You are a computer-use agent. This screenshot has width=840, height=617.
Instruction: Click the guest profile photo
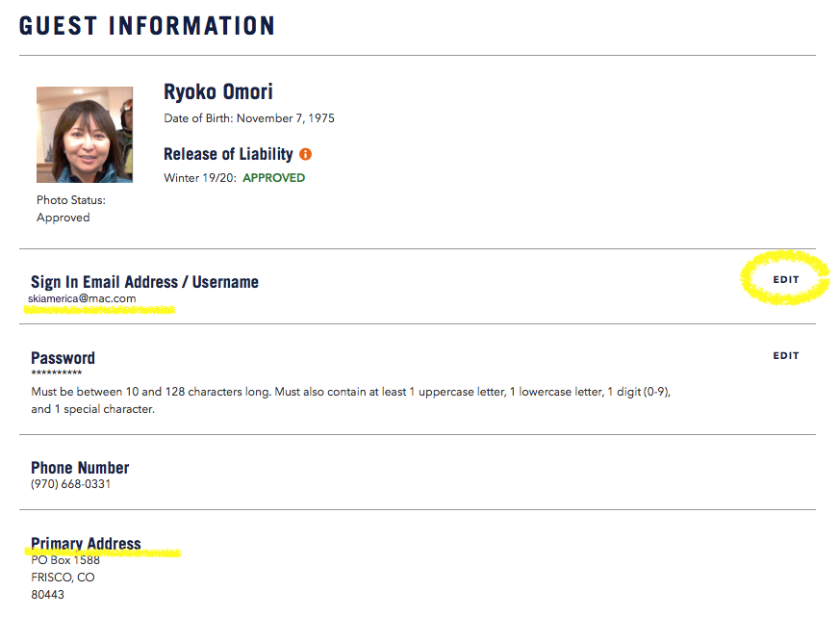(85, 135)
